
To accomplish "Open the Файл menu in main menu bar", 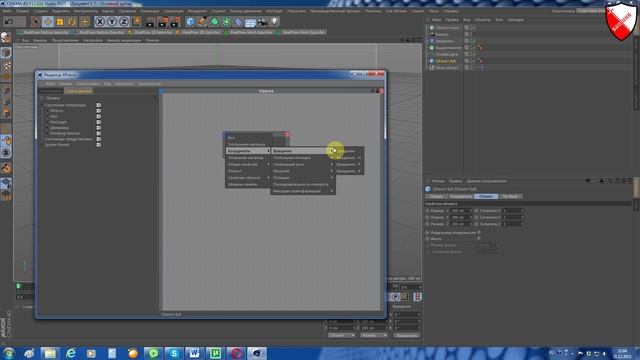I will click(7, 11).
